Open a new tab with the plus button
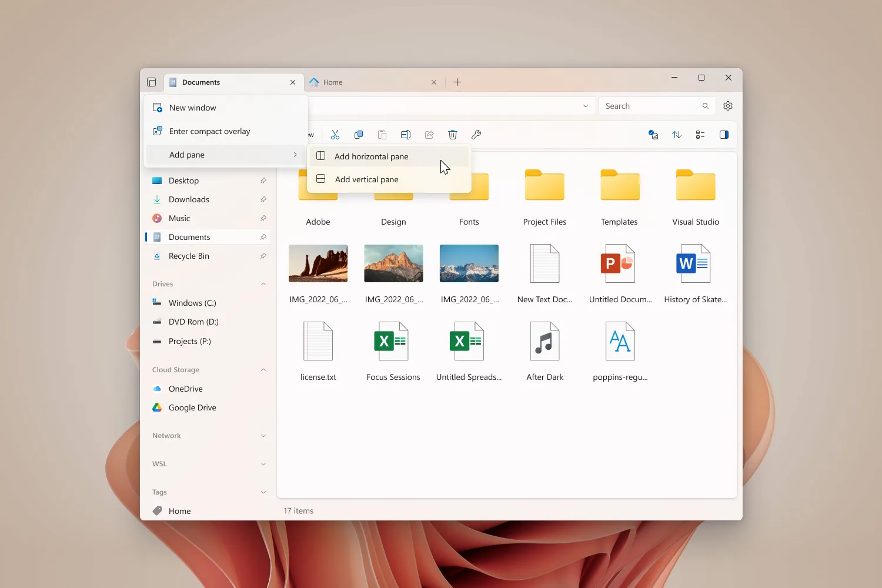Image resolution: width=882 pixels, height=588 pixels. coord(457,82)
